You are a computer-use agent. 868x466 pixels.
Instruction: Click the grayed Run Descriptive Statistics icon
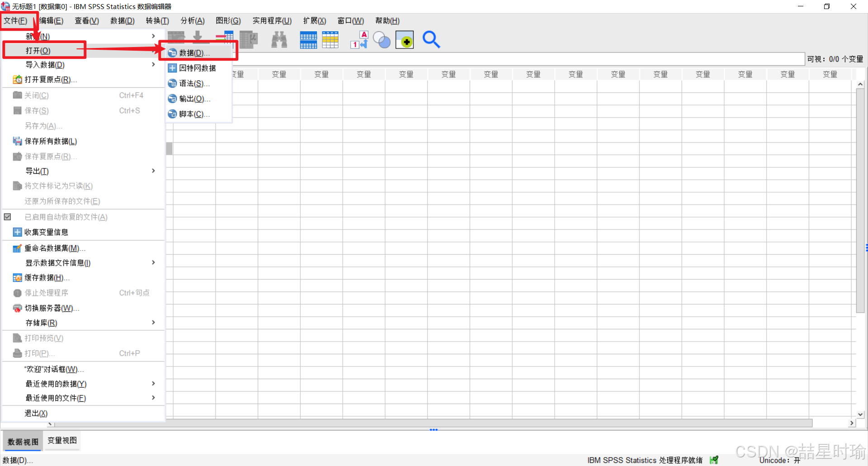(248, 40)
